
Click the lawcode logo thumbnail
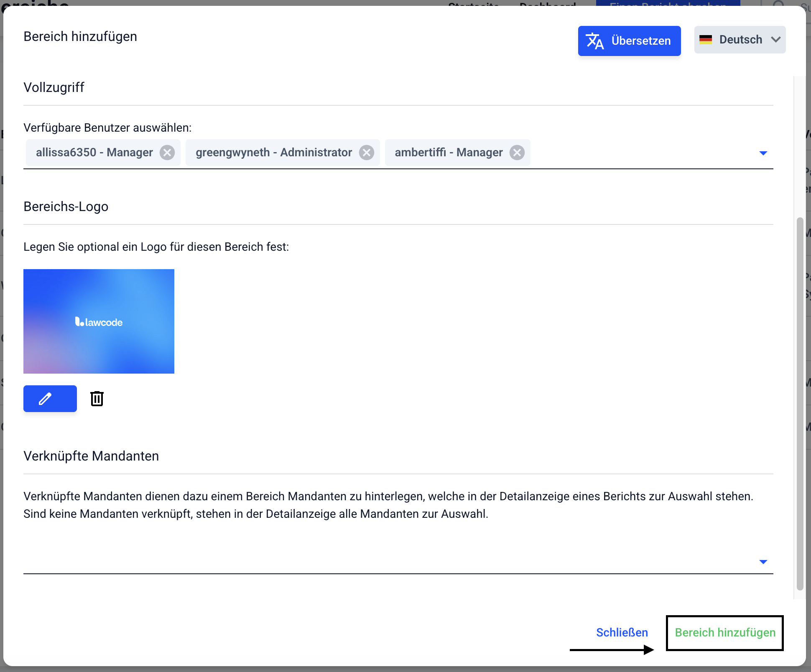click(x=99, y=321)
